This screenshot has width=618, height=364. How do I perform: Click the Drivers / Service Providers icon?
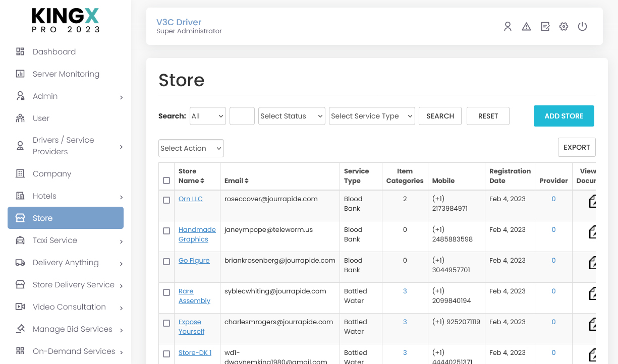[20, 146]
